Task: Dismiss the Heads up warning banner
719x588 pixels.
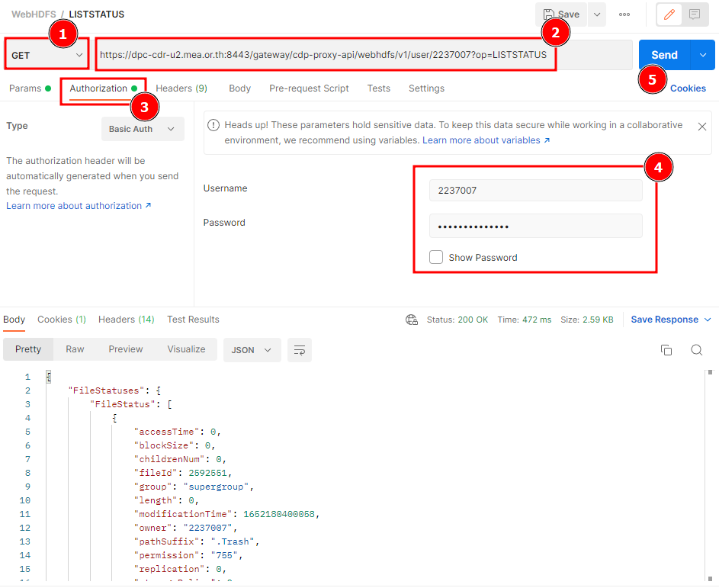Action: tap(702, 127)
